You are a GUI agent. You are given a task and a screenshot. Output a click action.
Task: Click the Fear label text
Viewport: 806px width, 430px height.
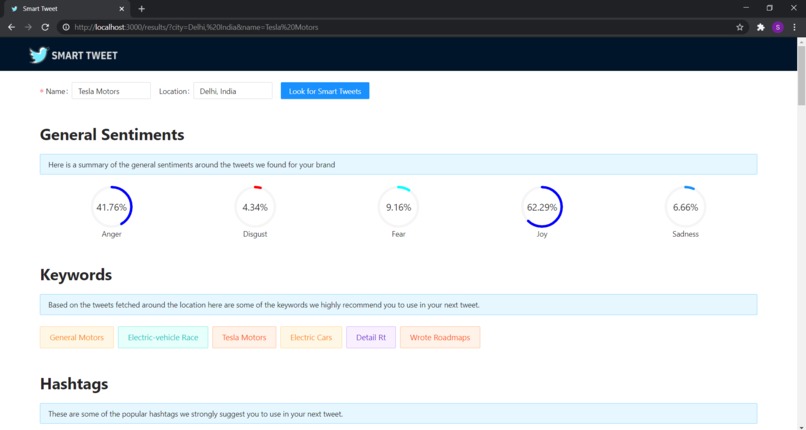[398, 234]
